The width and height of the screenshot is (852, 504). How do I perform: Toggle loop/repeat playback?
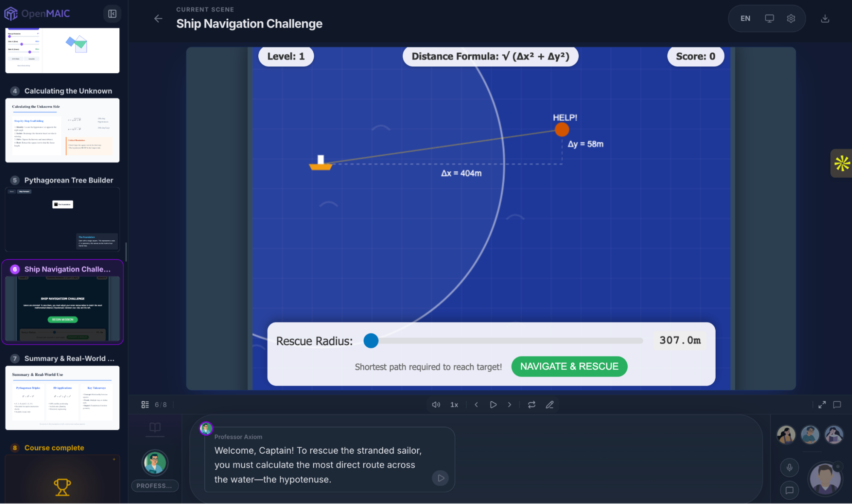[531, 404]
